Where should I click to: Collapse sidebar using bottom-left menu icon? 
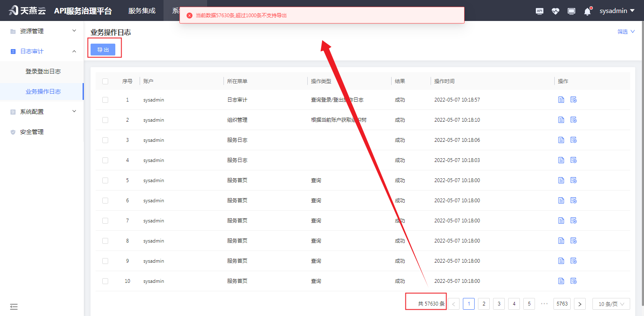coord(14,307)
